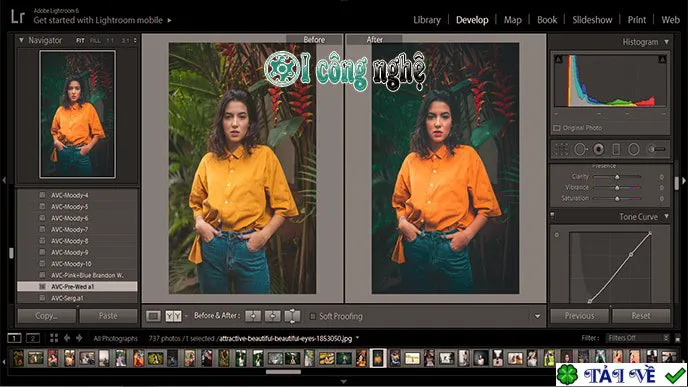Switch to the Develop module

(x=472, y=20)
